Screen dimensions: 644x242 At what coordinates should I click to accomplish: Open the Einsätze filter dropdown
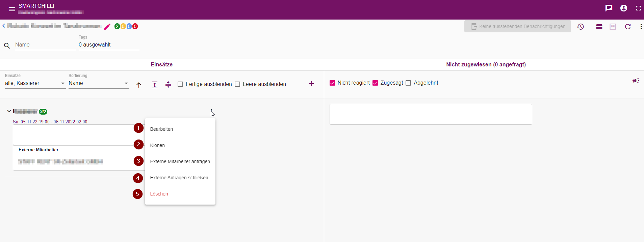click(x=35, y=83)
